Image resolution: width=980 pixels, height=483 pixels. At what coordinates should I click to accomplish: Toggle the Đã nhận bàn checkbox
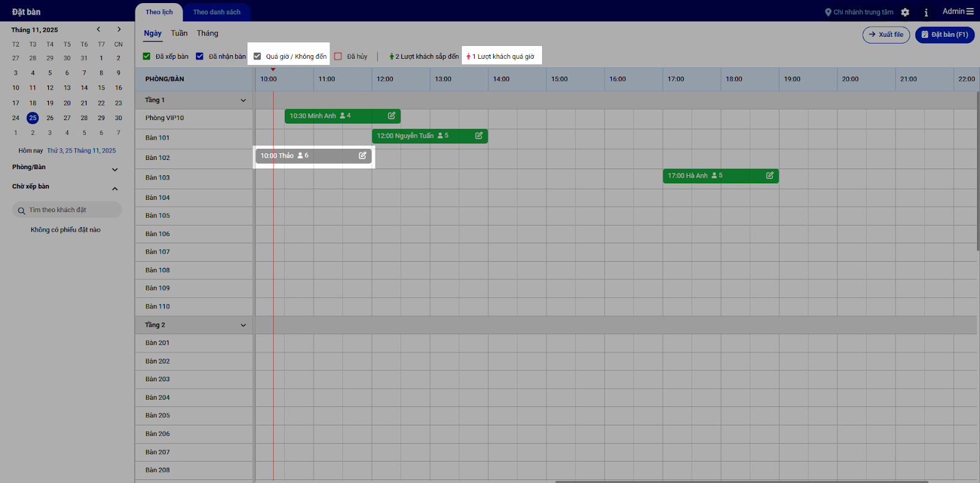click(200, 56)
